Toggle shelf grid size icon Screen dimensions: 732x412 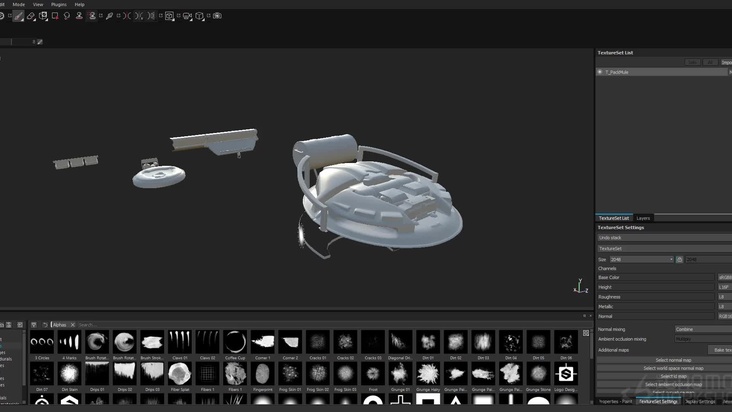pyautogui.click(x=586, y=333)
